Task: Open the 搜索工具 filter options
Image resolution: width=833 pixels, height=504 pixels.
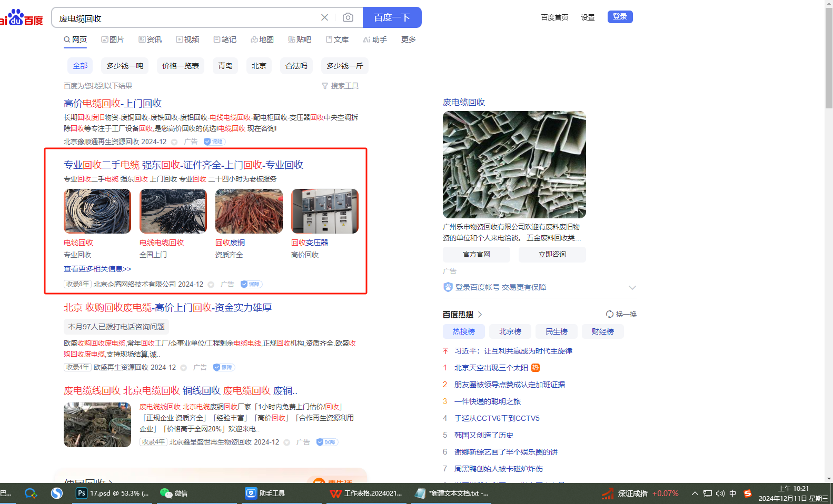Action: coord(340,86)
